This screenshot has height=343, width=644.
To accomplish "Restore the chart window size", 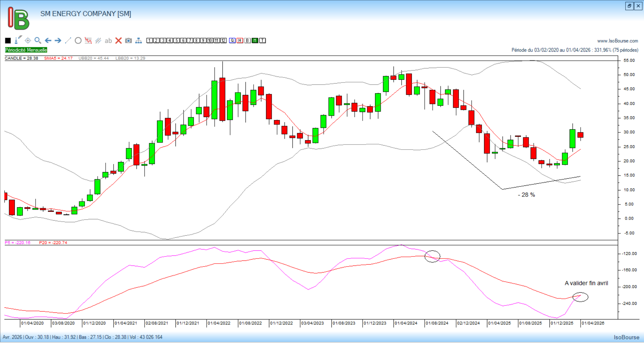I will click(629, 6).
